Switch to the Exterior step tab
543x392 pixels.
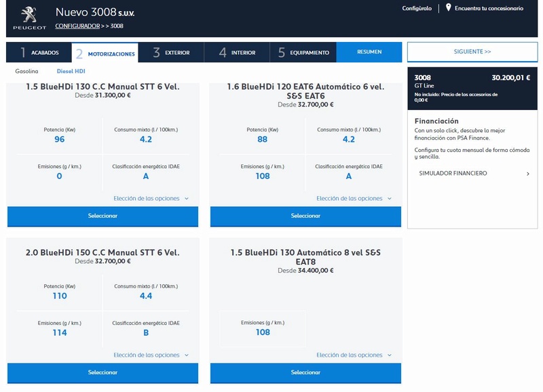pyautogui.click(x=171, y=53)
